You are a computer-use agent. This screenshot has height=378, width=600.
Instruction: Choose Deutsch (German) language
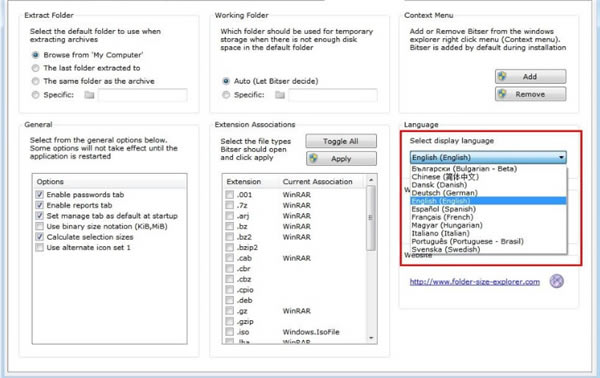pos(488,193)
